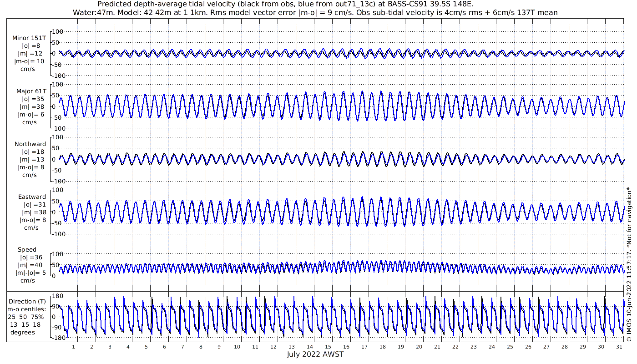Click the '180' tick on the Direction axis

[58, 296]
